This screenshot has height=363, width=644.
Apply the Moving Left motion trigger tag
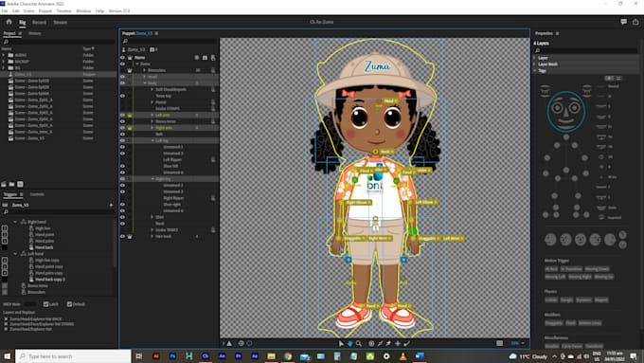pos(555,277)
